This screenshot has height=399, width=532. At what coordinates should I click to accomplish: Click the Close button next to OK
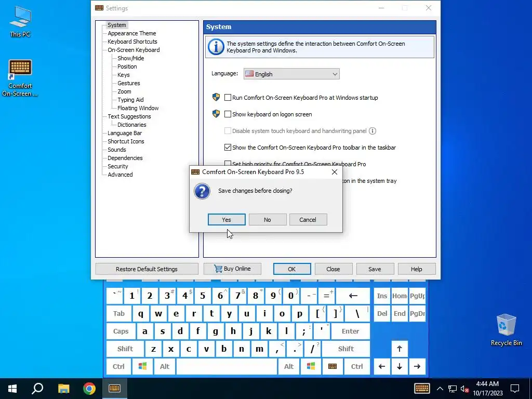point(333,269)
